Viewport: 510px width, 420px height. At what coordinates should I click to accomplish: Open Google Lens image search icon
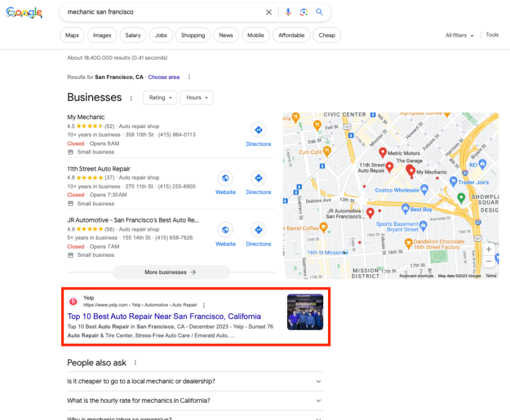pos(304,12)
